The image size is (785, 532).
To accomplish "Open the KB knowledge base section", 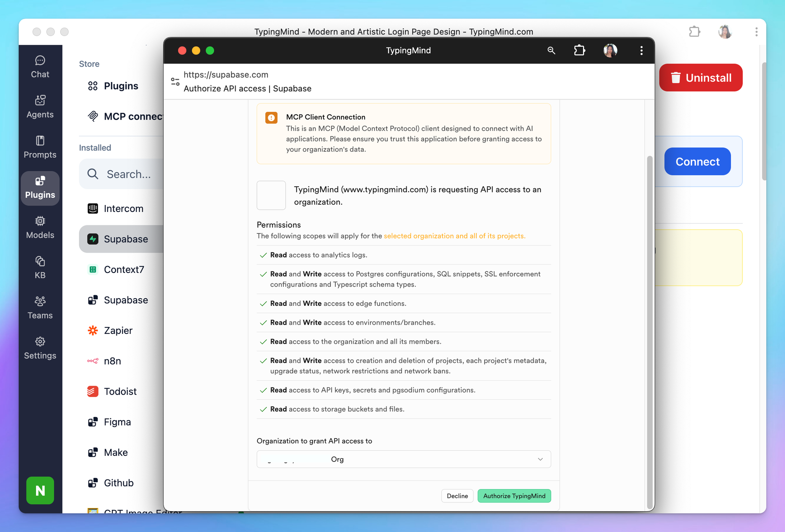I will [x=40, y=268].
